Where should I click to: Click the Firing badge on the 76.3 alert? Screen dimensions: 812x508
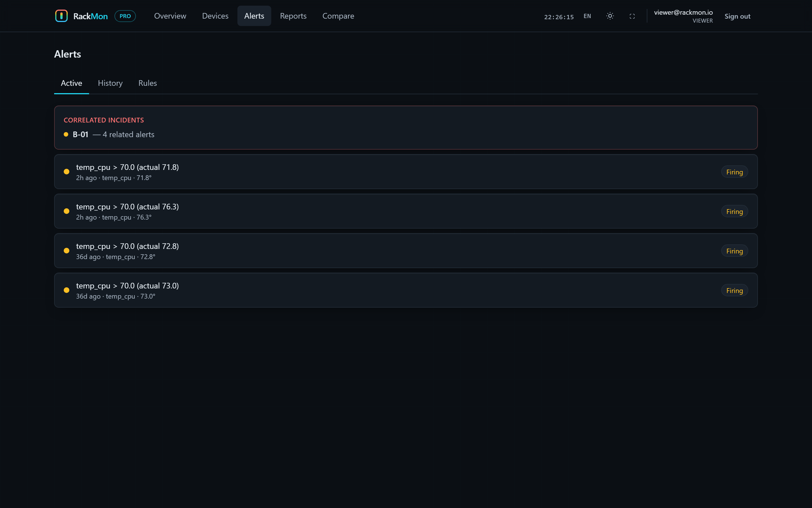pos(734,211)
